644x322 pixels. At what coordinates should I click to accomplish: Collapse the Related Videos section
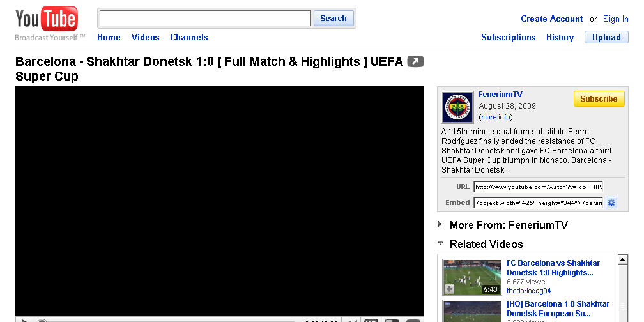tap(440, 243)
